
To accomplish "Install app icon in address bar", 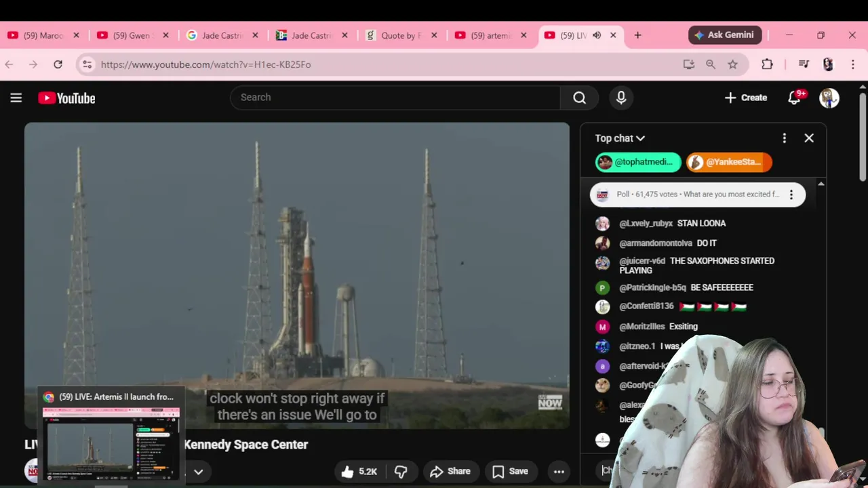I will coord(689,64).
